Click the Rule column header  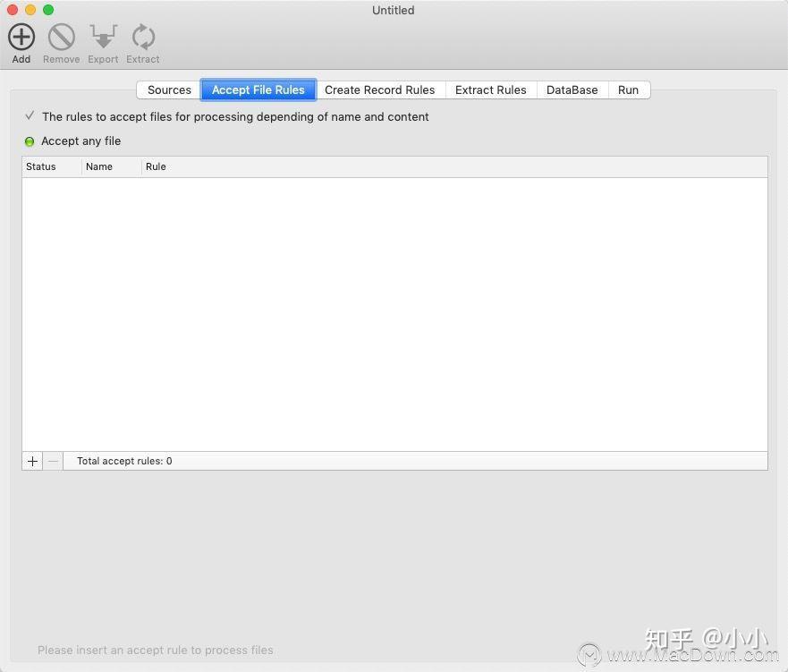[x=156, y=166]
